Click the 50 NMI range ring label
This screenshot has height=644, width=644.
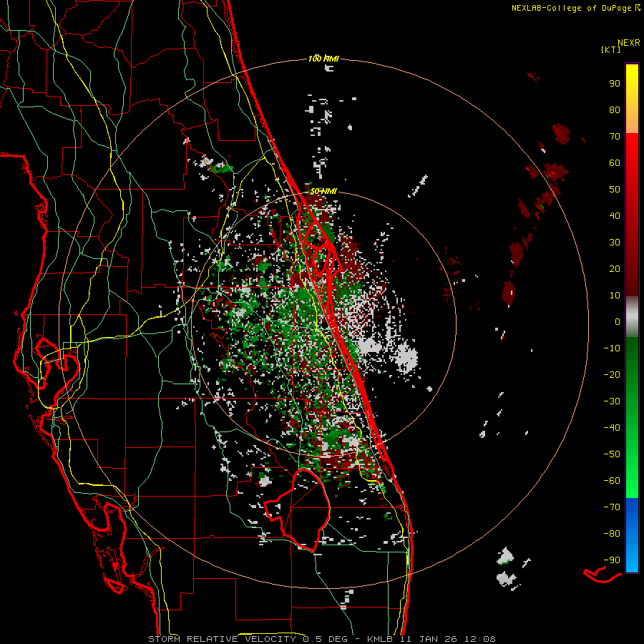click(x=323, y=191)
